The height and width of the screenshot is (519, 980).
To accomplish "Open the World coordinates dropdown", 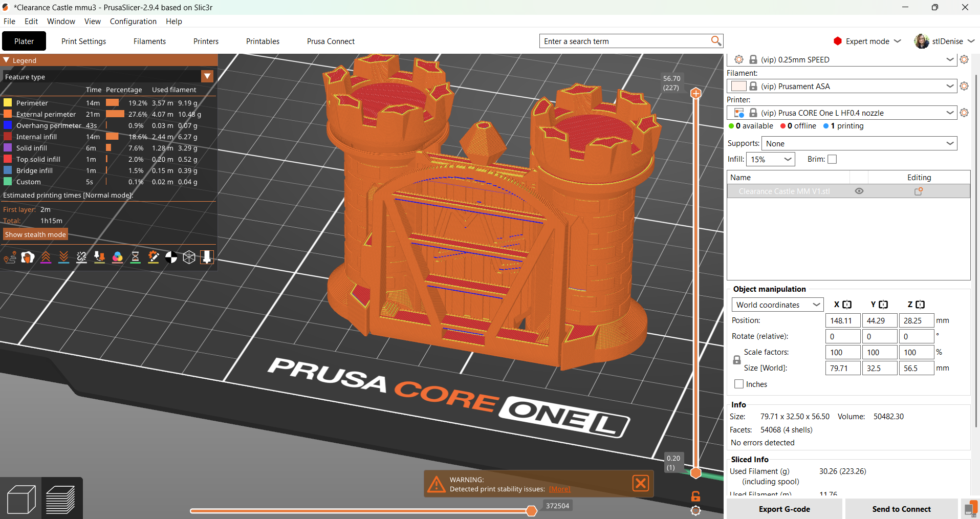I will [777, 305].
